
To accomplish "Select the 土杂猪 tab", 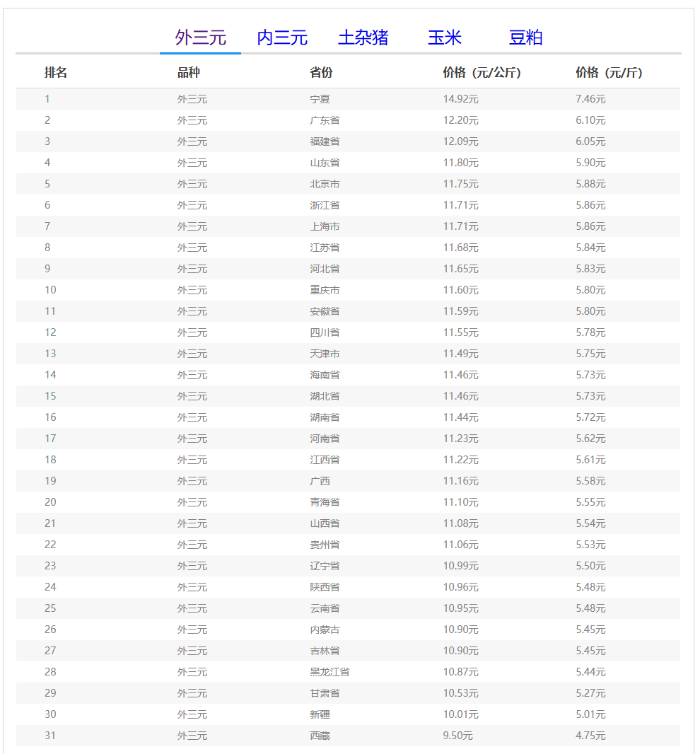I will point(363,37).
